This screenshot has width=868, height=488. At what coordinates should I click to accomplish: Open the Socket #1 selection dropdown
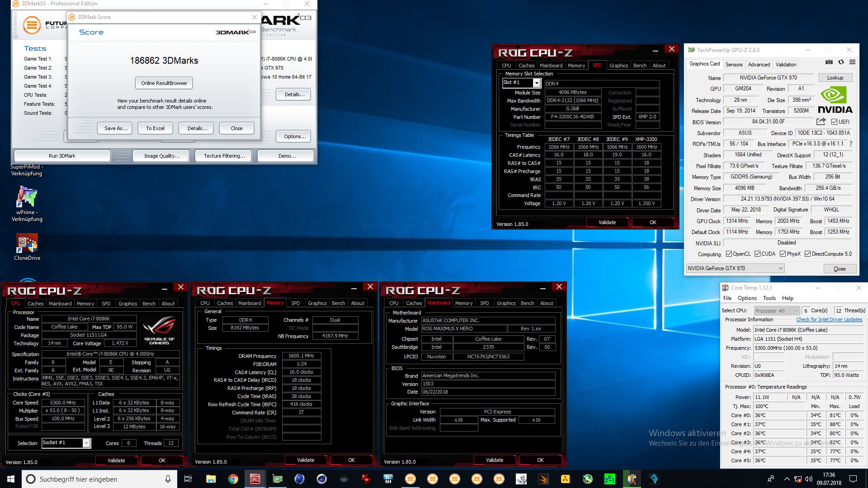coord(86,443)
